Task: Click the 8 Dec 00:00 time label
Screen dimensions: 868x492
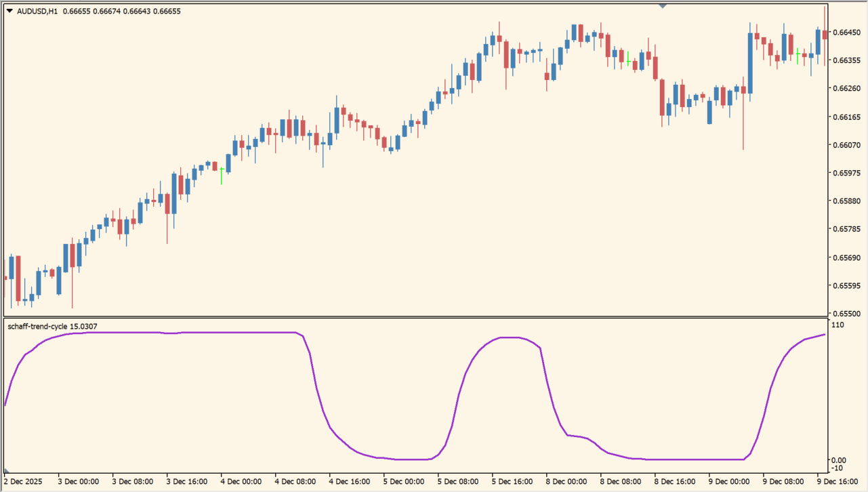Action: click(566, 482)
